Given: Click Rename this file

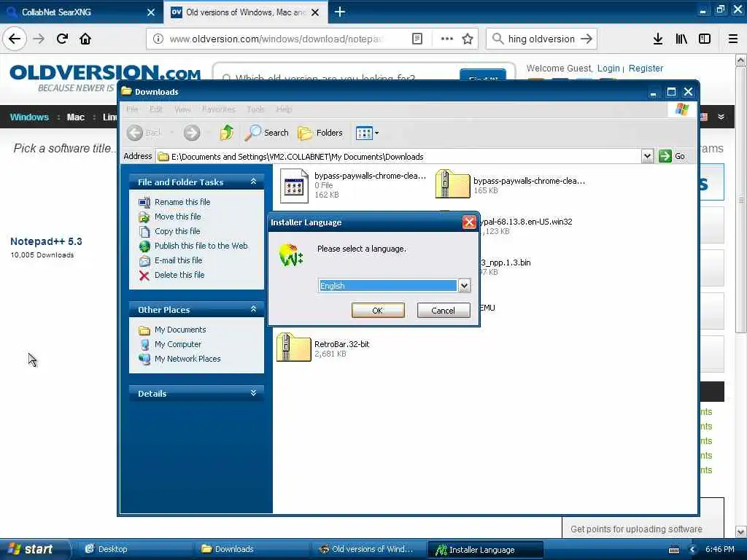Looking at the screenshot, I should pyautogui.click(x=182, y=202).
